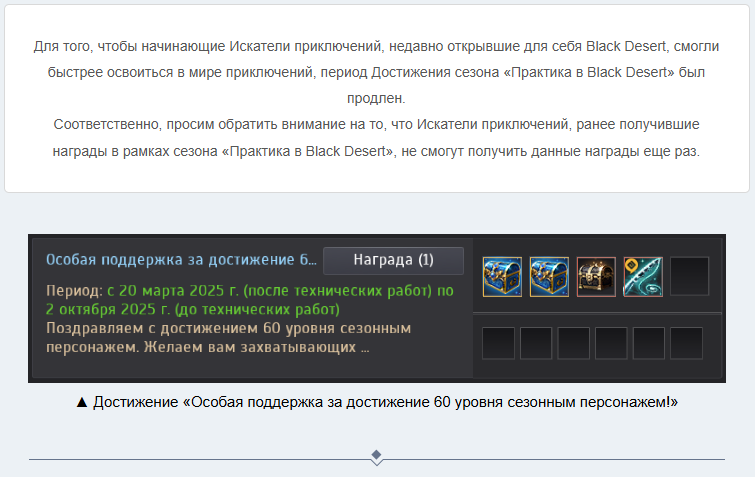The image size is (755, 477).
Task: Click the line «награды в рамках сезона «Практика в Black Desert»»
Action: pyautogui.click(x=376, y=151)
